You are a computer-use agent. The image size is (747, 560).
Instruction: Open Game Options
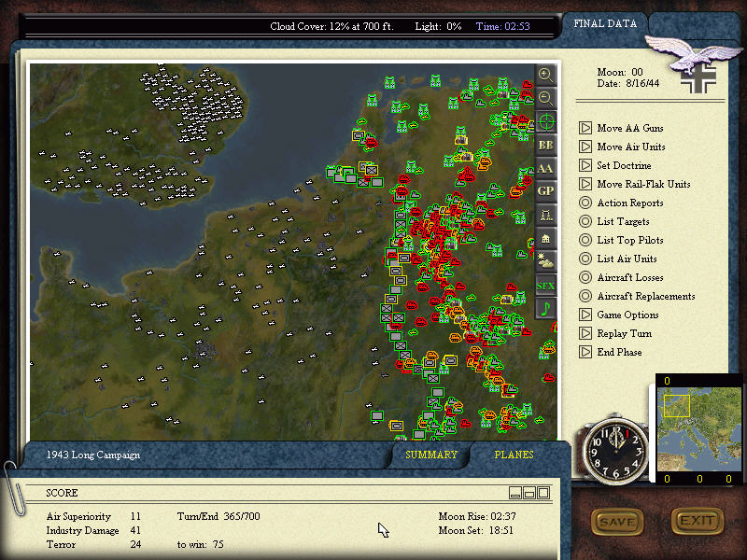tap(627, 315)
